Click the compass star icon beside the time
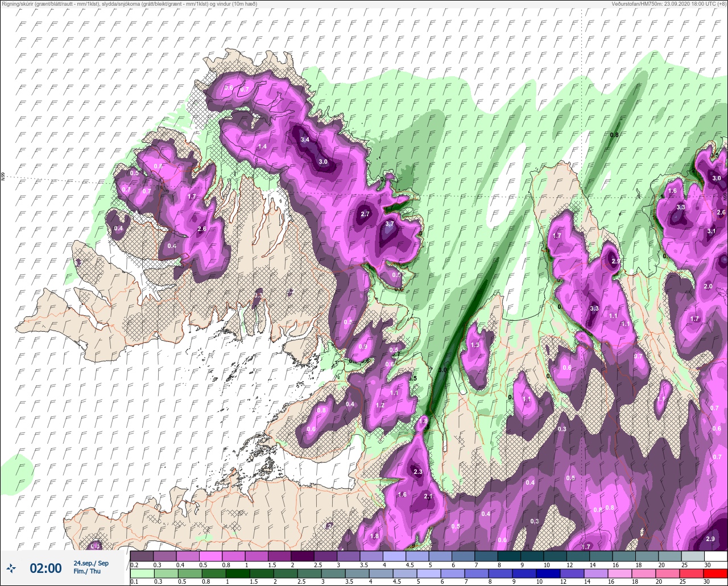This screenshot has width=728, height=586. (x=11, y=567)
